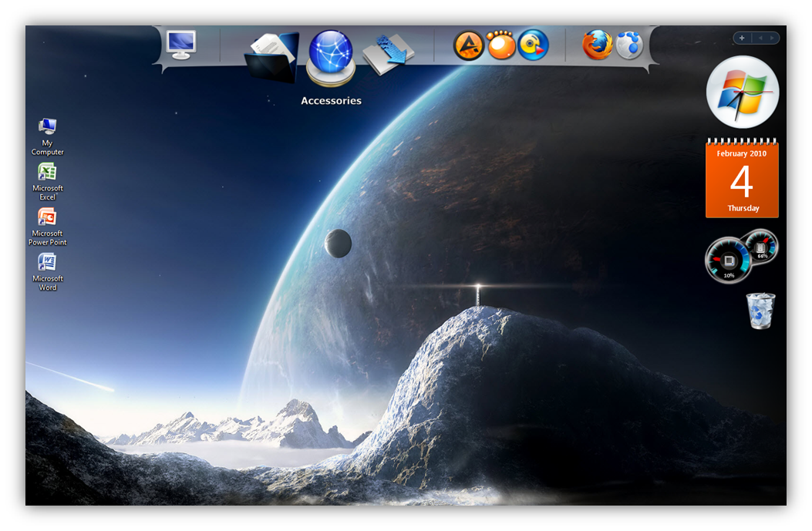Launch GOM Player orange paw icon
Image resolution: width=812 pixels, height=531 pixels.
coord(500,45)
